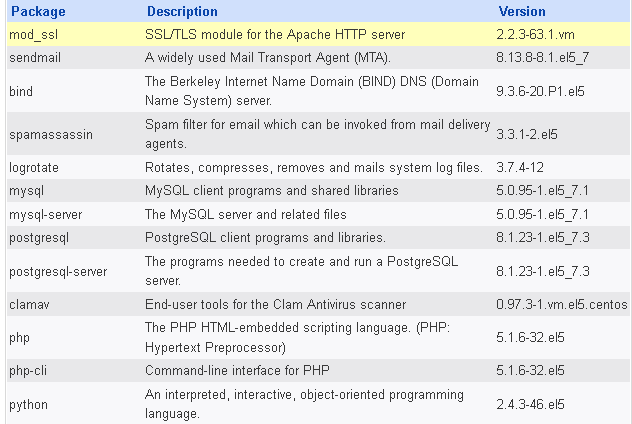Click the Description column header
This screenshot has width=632, height=424.
[181, 12]
